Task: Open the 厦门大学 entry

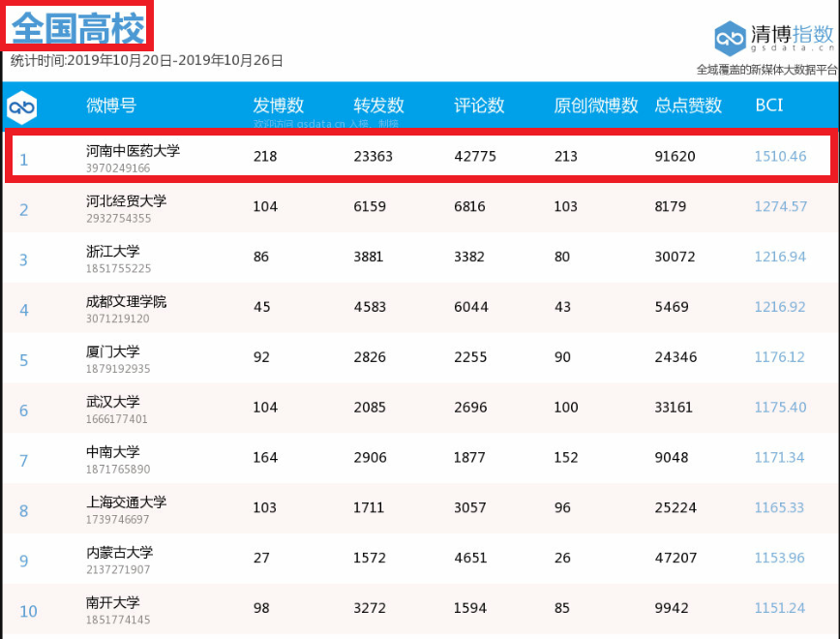Action: coord(112,352)
